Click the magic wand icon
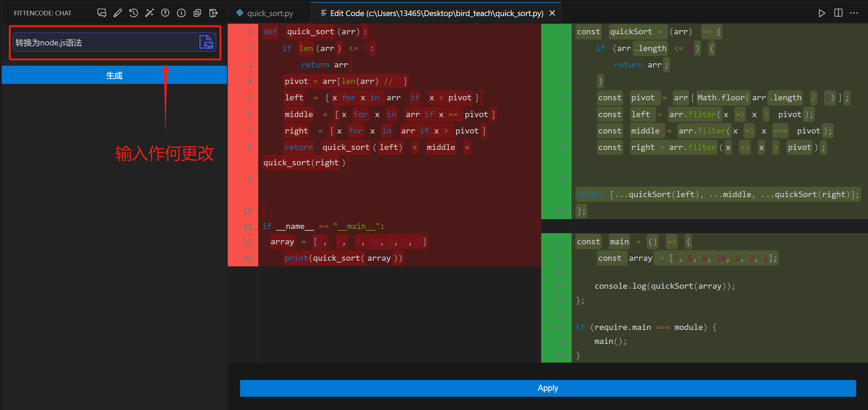Image resolution: width=868 pixels, height=410 pixels. point(149,13)
